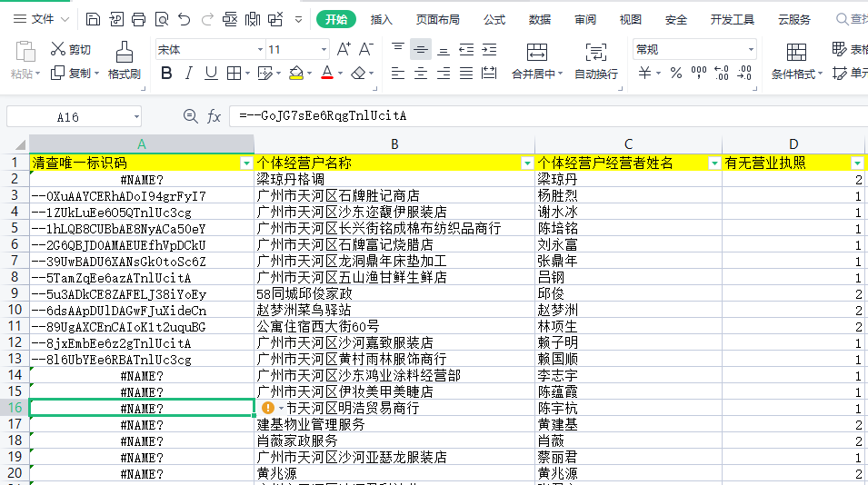Open filter dropdown for 个体经营户经营者姓名 column
The width and height of the screenshot is (868, 485).
click(x=714, y=163)
